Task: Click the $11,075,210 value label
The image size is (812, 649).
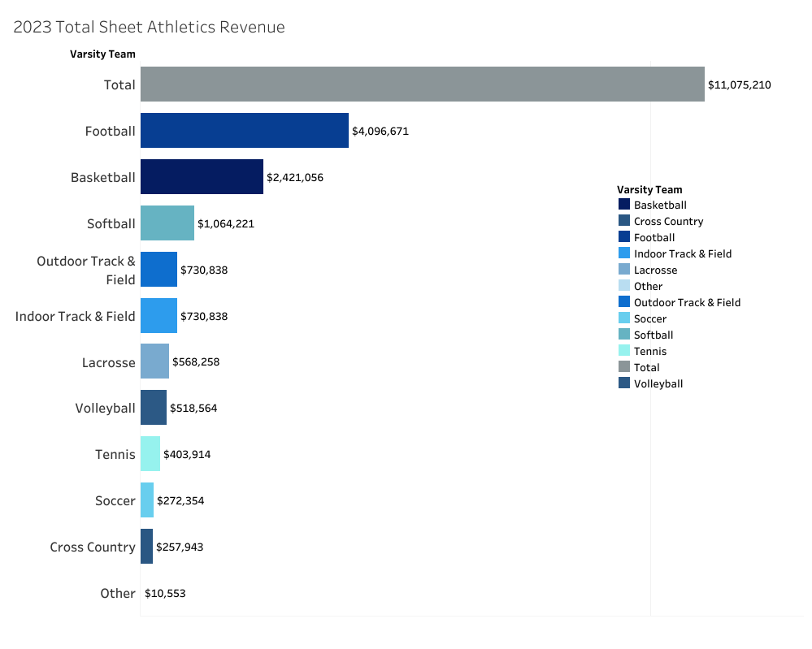Action: 739,84
